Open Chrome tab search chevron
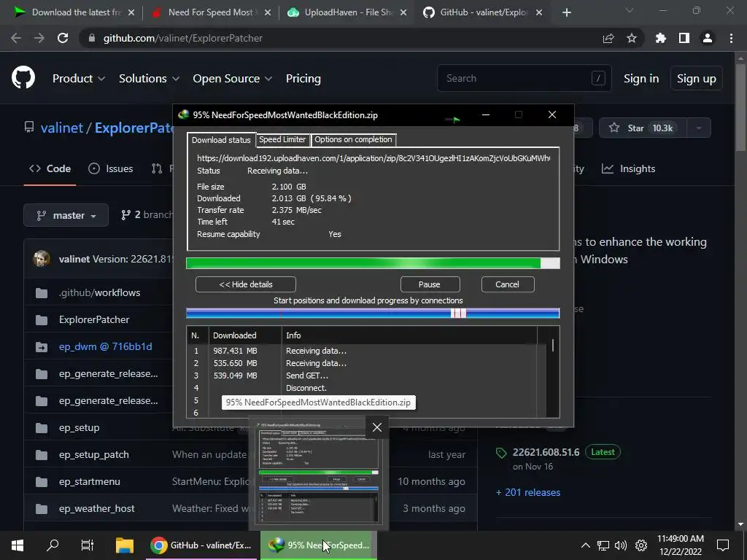 coord(630,10)
